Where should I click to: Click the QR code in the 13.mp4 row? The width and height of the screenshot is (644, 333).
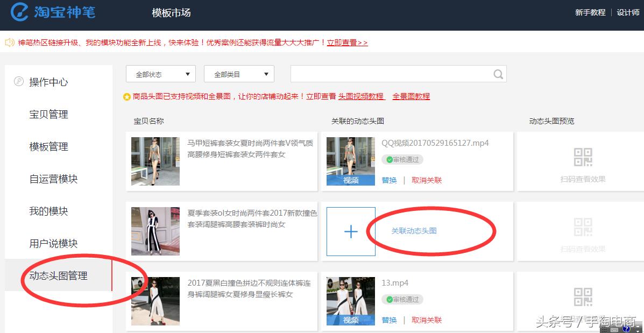[x=584, y=295]
